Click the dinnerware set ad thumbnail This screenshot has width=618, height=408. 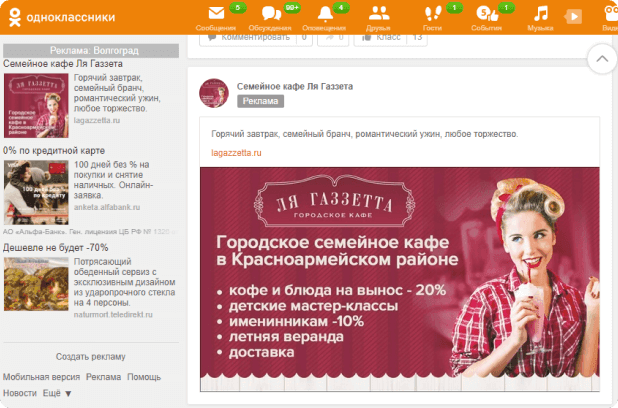(36, 284)
